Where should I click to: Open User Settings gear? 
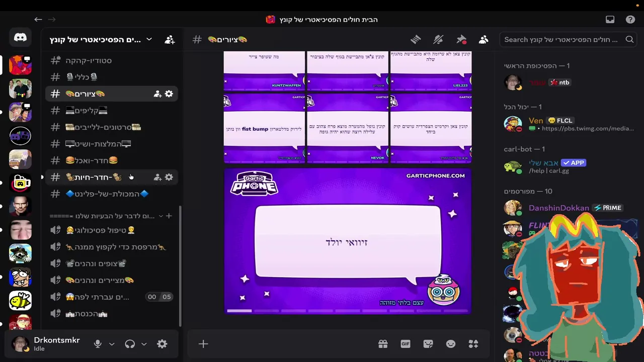[x=162, y=344]
